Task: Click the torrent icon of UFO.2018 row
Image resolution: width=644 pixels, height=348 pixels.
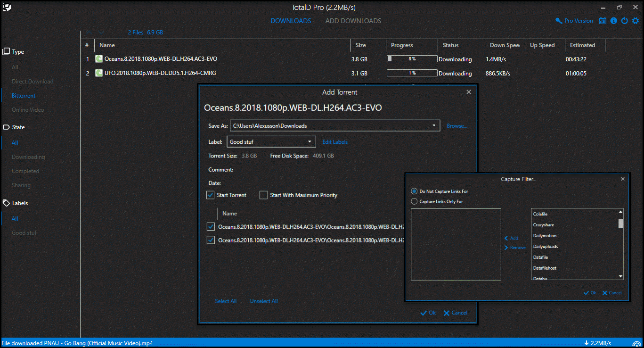Action: tap(99, 73)
